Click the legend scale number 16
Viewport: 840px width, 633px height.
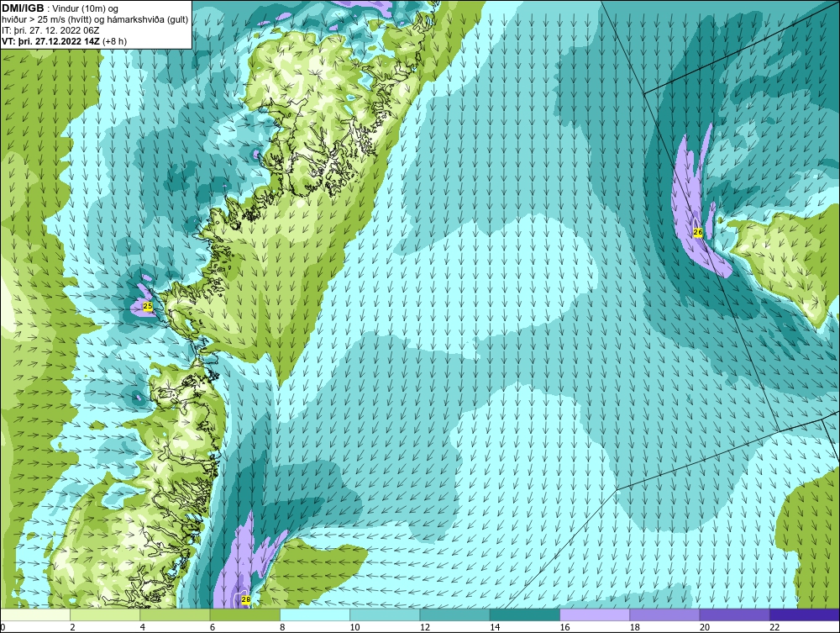click(x=564, y=628)
